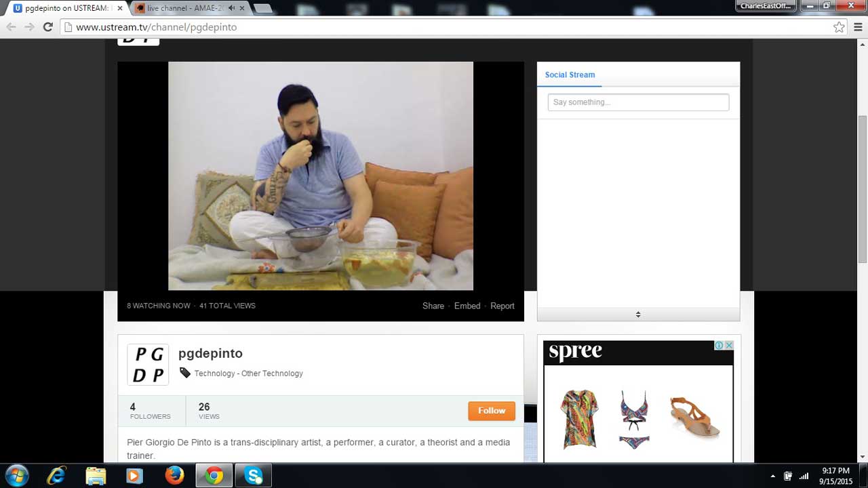This screenshot has width=868, height=488.
Task: Open the Embed link below the video
Action: click(467, 306)
